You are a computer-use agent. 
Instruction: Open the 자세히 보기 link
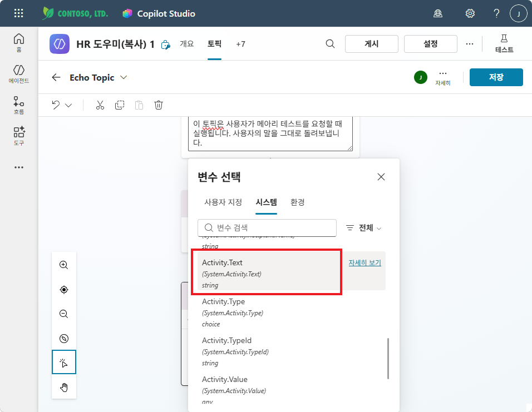(x=364, y=263)
